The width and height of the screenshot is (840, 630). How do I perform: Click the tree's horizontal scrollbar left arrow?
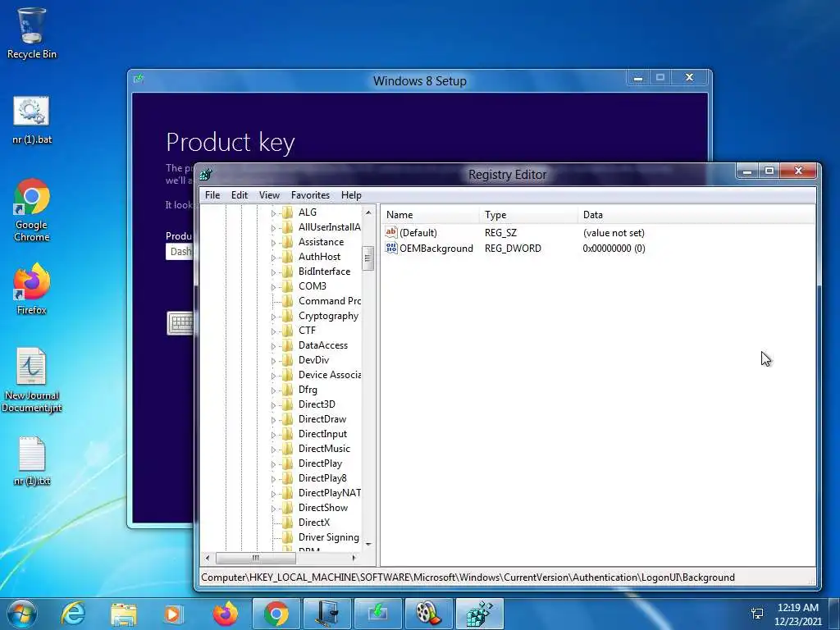click(208, 558)
